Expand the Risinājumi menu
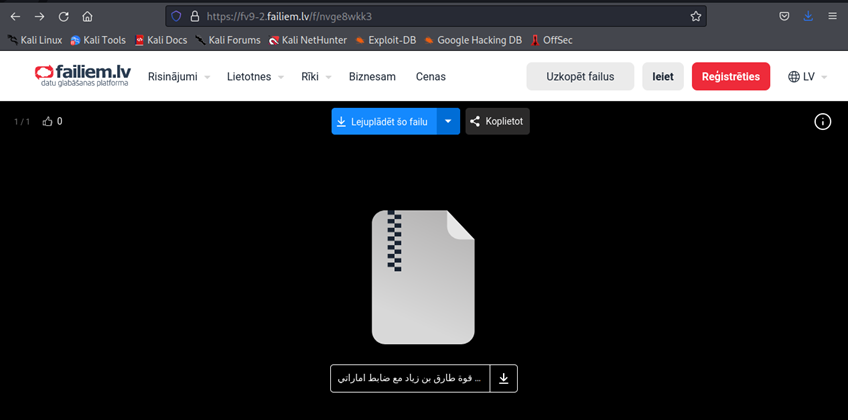Viewport: 848px width, 420px height. pyautogui.click(x=180, y=77)
